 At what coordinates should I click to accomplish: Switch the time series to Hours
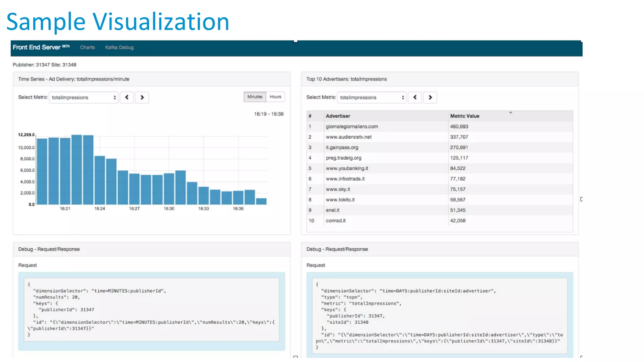coord(275,97)
